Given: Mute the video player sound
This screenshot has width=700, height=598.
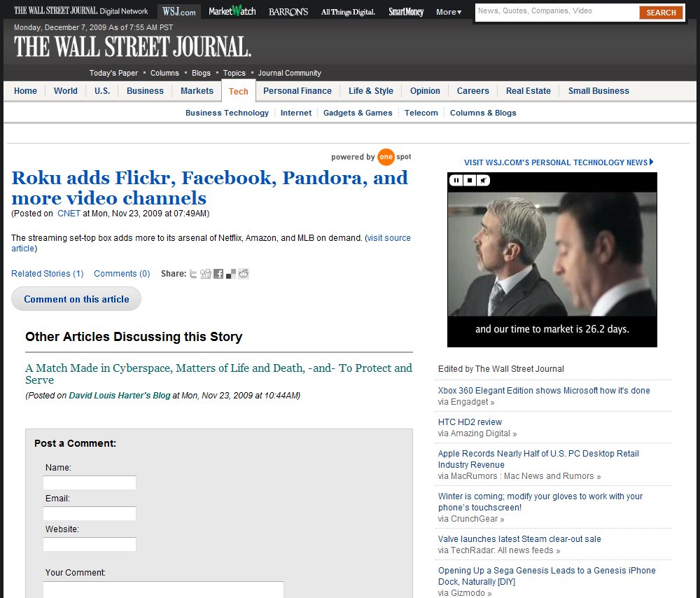Looking at the screenshot, I should tap(483, 181).
